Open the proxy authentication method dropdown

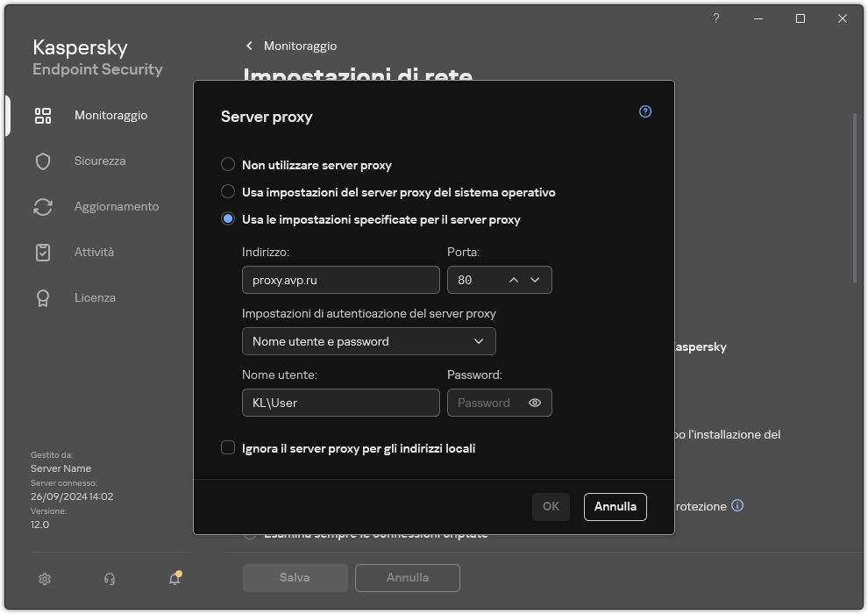coord(368,341)
